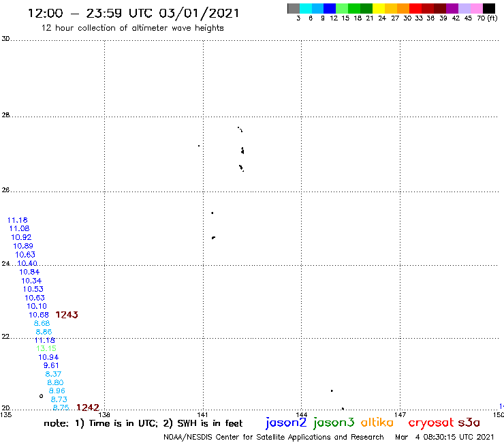Click the light blue value 8.68
Image resolution: width=504 pixels, height=443 pixels.
(42, 323)
